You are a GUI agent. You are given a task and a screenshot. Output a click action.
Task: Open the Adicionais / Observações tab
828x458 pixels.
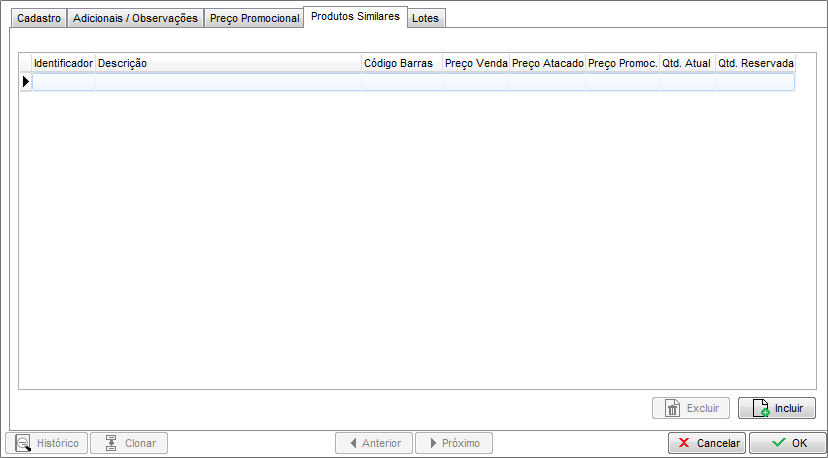135,18
